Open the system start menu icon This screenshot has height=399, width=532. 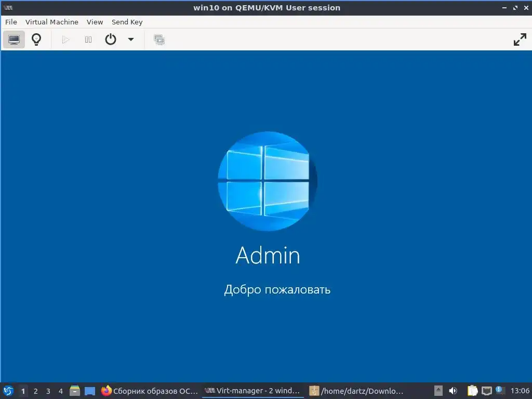pyautogui.click(x=8, y=391)
